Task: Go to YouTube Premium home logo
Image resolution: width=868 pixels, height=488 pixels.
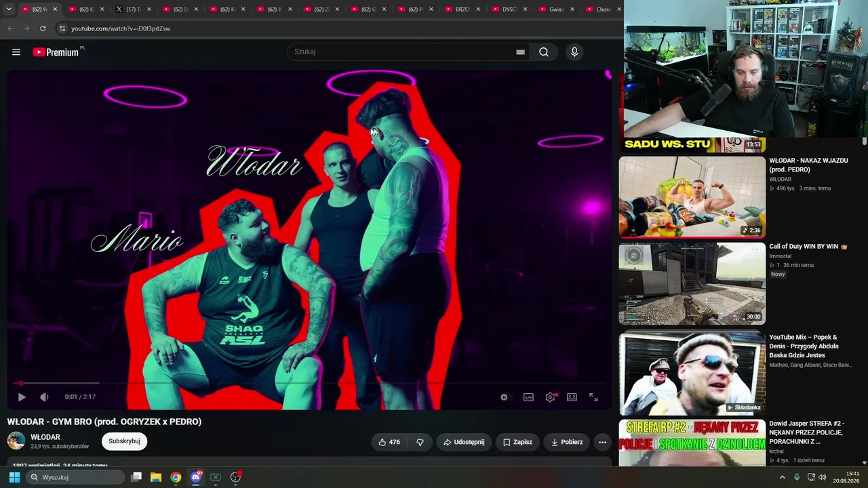Action: (56, 52)
